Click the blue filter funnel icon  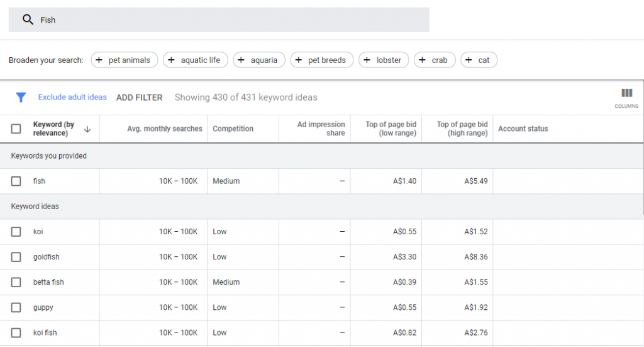[21, 98]
